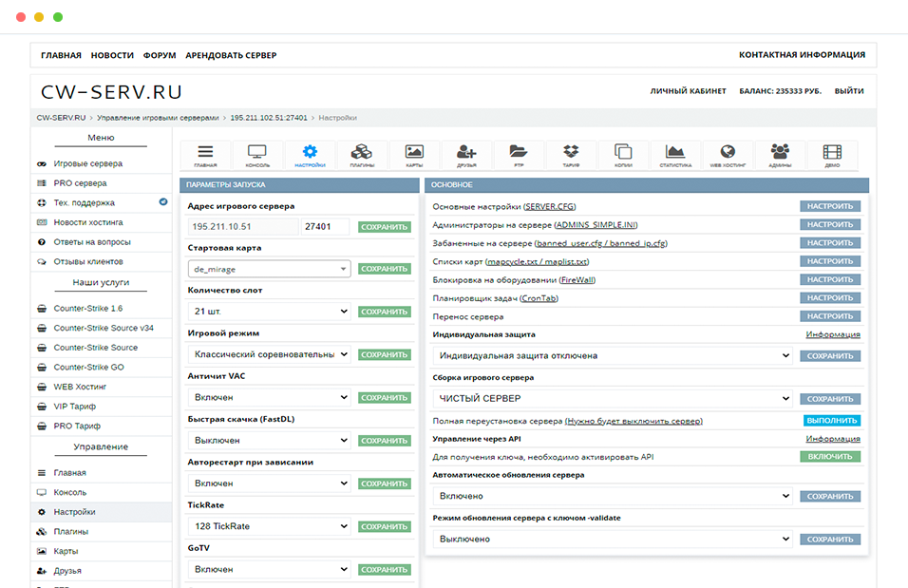The height and width of the screenshot is (588, 908).
Task: Open the Карты image icon in toolbar
Action: tap(414, 155)
